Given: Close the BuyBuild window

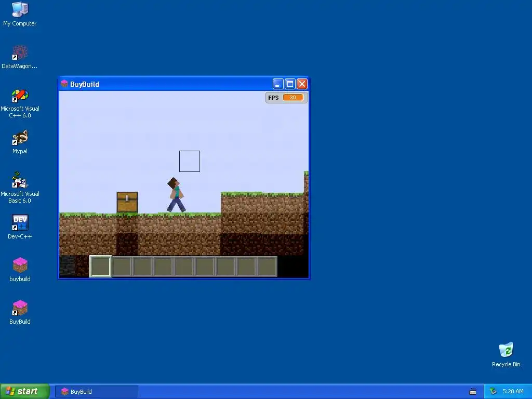Looking at the screenshot, I should 302,84.
